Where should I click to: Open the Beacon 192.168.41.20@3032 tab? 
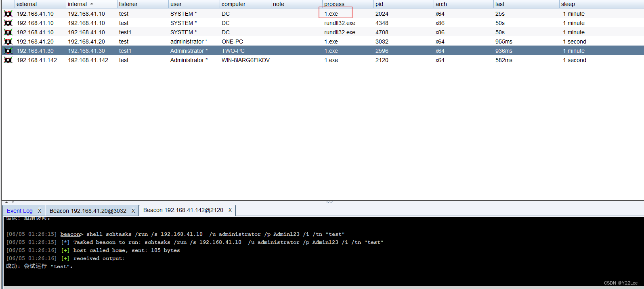pyautogui.click(x=88, y=211)
